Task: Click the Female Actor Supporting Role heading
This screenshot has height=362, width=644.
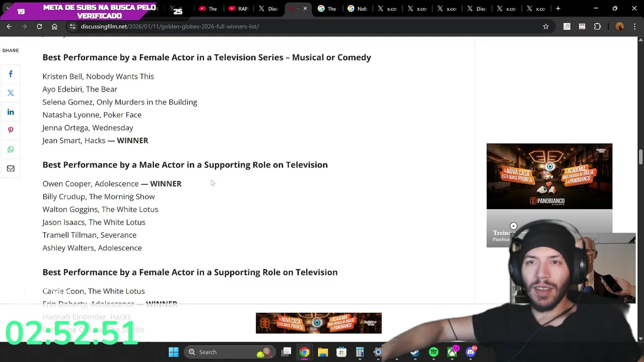Action: click(x=190, y=272)
